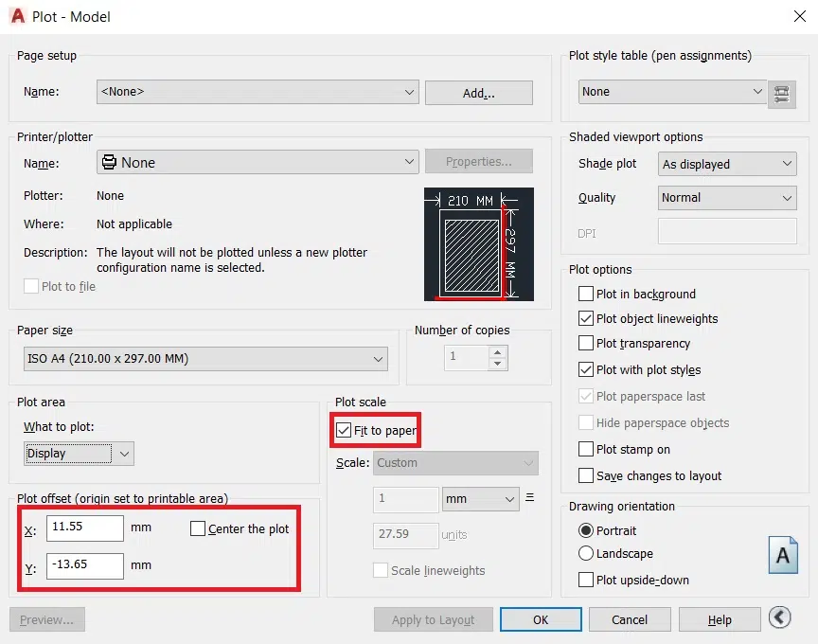Click the portrait orientation page icon
818x644 pixels.
pyautogui.click(x=782, y=555)
